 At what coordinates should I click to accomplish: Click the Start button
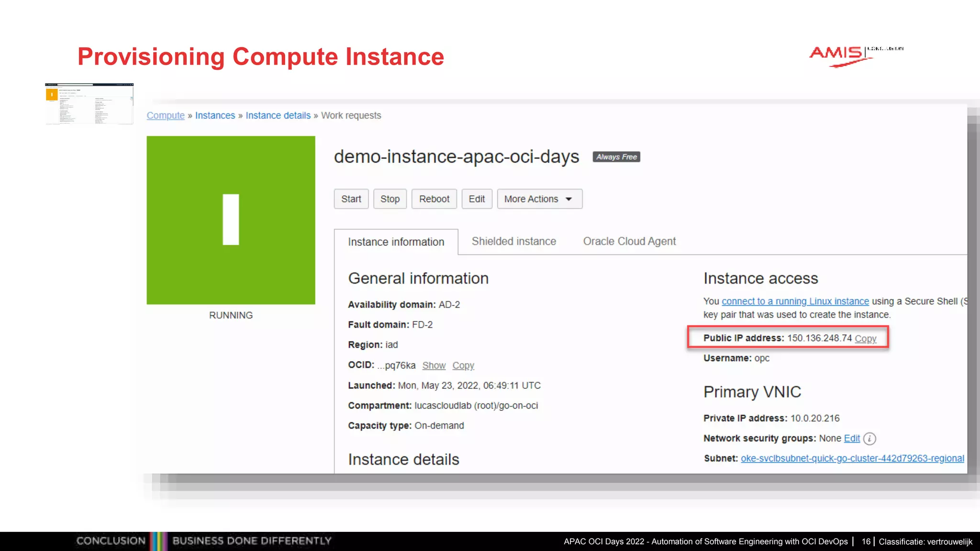351,199
